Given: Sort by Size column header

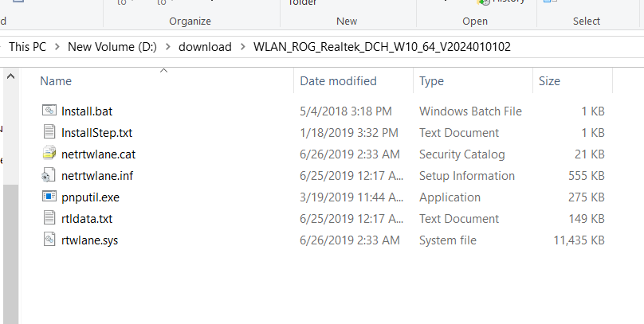Looking at the screenshot, I should [x=549, y=80].
